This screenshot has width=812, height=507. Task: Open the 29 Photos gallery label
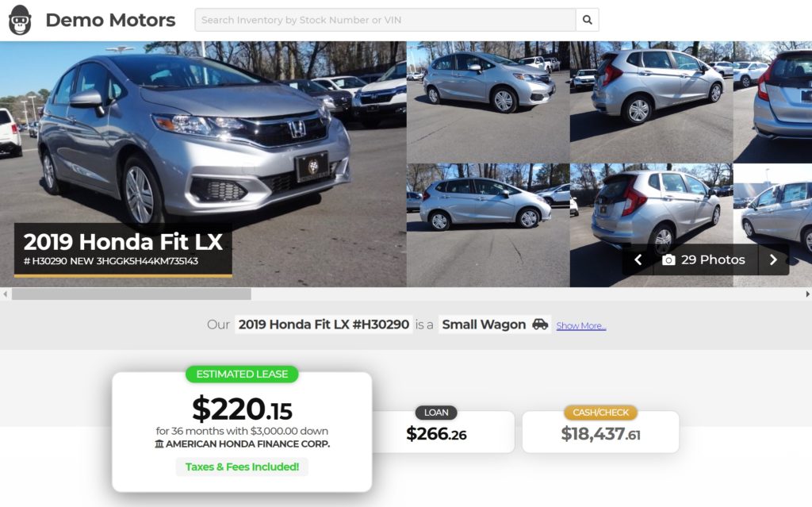pyautogui.click(x=713, y=259)
